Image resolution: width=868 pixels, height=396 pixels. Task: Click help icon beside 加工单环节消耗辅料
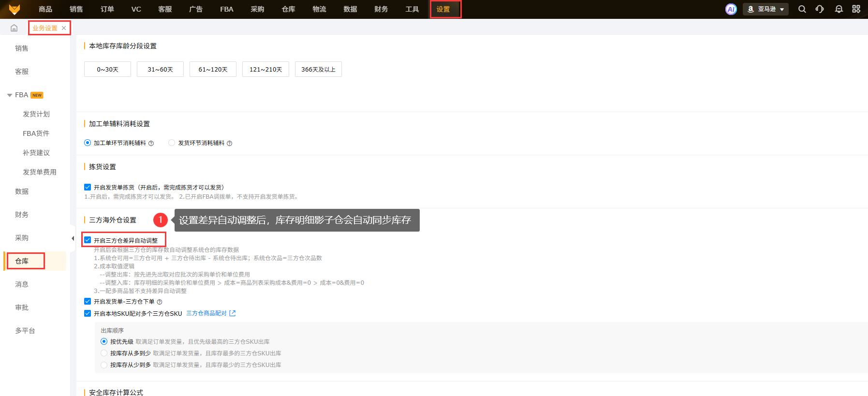tap(151, 143)
